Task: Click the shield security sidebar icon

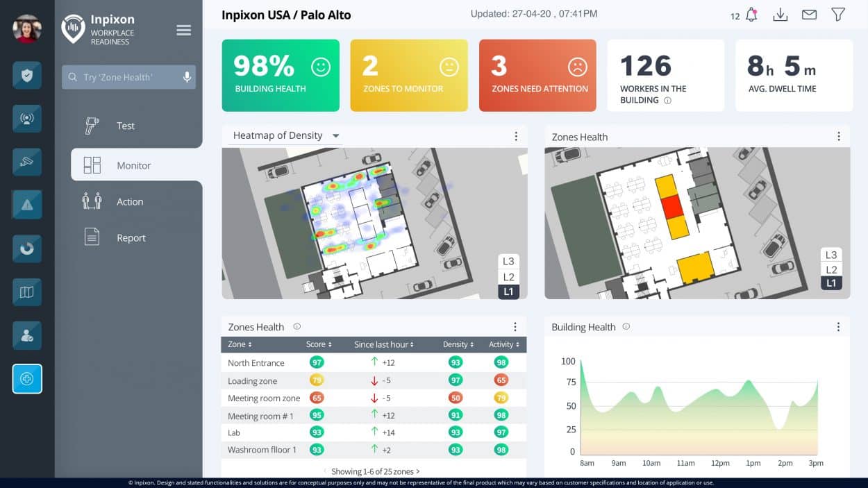Action: coord(27,75)
